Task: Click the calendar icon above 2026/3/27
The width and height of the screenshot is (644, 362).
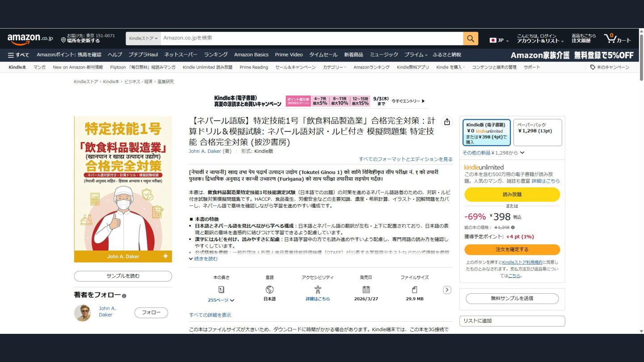Action: tap(366, 290)
